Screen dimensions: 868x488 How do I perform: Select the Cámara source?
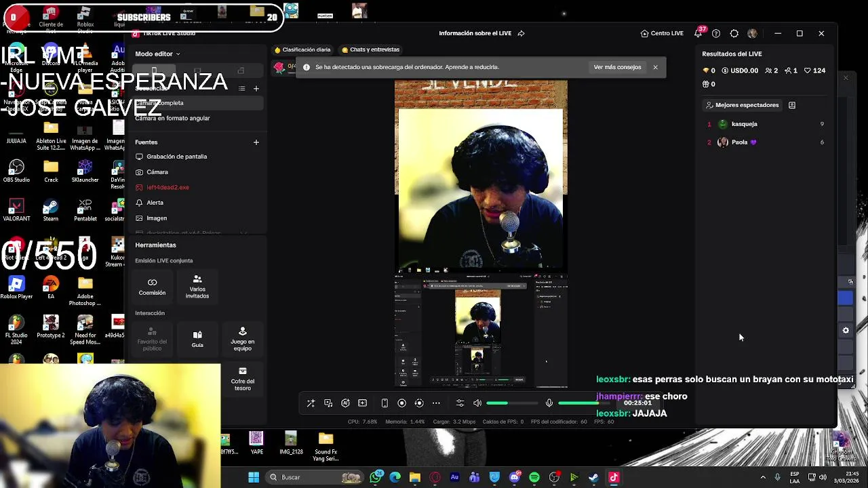tap(197, 172)
